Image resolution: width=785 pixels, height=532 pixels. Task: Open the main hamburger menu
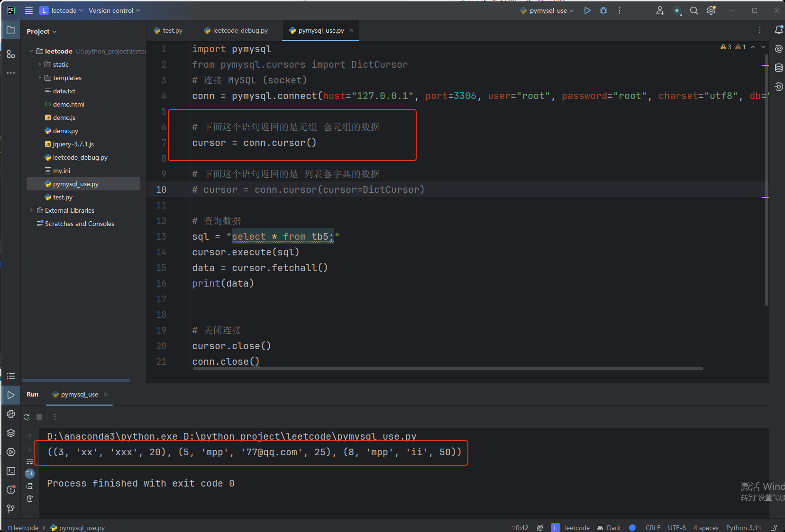(29, 10)
